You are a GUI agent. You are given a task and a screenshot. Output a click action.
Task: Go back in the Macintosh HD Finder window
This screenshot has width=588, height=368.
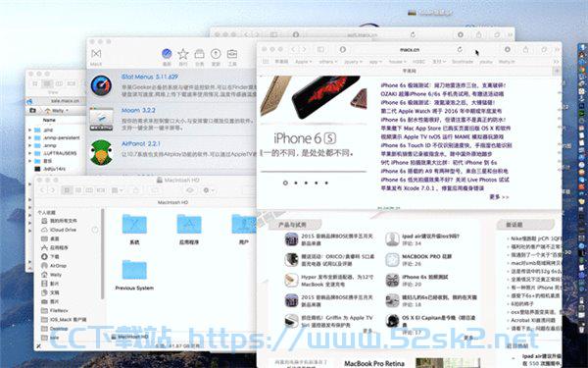[x=42, y=190]
